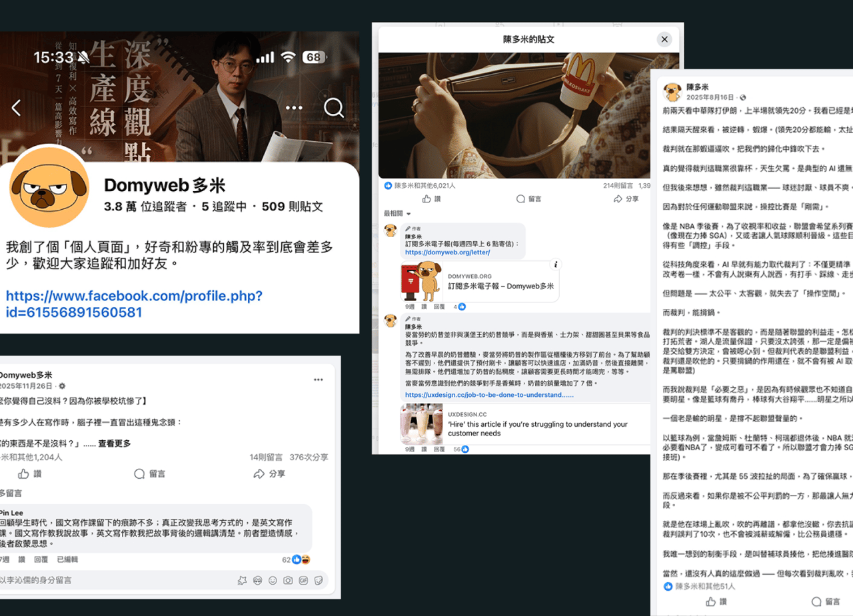Click 讚 in the 陳多米的貼文 dialog
The image size is (853, 616).
click(432, 199)
